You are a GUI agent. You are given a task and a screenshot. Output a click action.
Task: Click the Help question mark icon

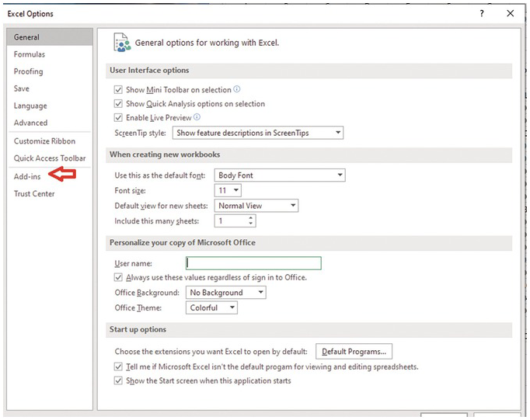click(482, 13)
